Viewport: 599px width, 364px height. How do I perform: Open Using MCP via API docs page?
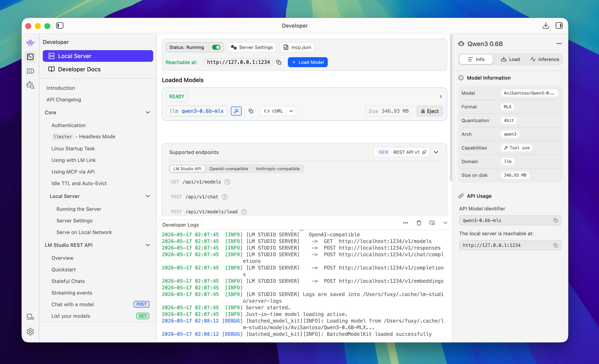point(73,172)
